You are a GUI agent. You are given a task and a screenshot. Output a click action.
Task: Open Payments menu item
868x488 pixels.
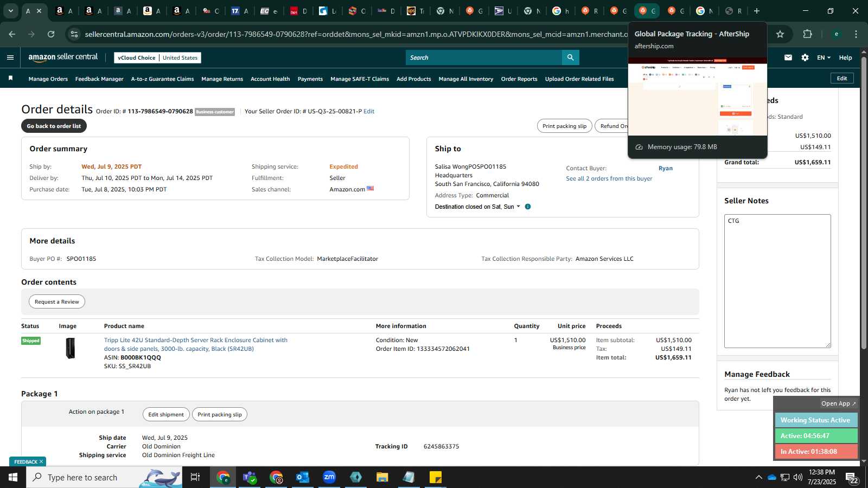coord(310,79)
